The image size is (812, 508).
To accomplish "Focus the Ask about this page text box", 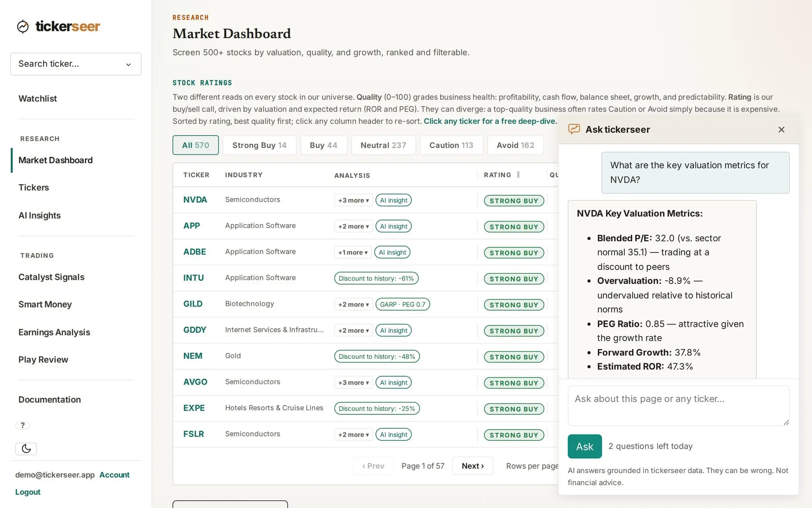I will [x=678, y=406].
